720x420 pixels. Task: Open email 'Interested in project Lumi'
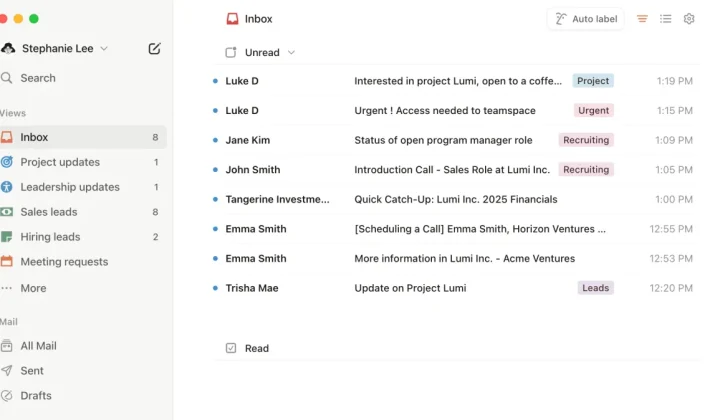(458, 81)
